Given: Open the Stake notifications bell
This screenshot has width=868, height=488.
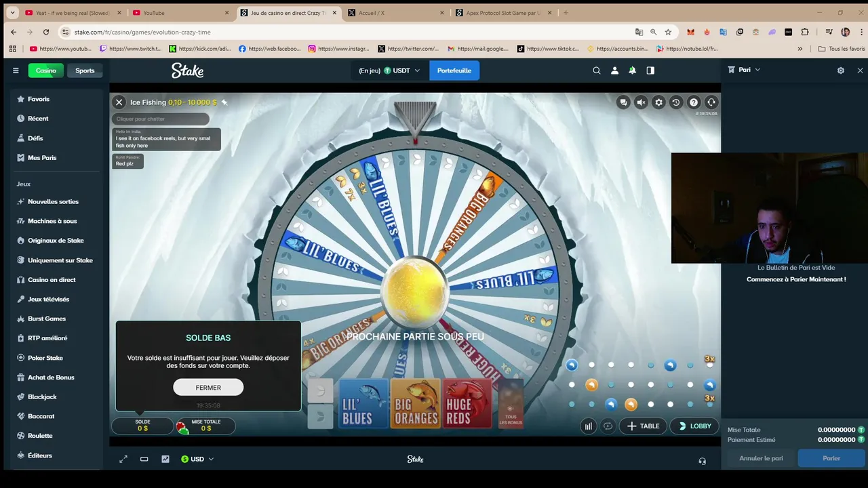Looking at the screenshot, I should [x=632, y=70].
